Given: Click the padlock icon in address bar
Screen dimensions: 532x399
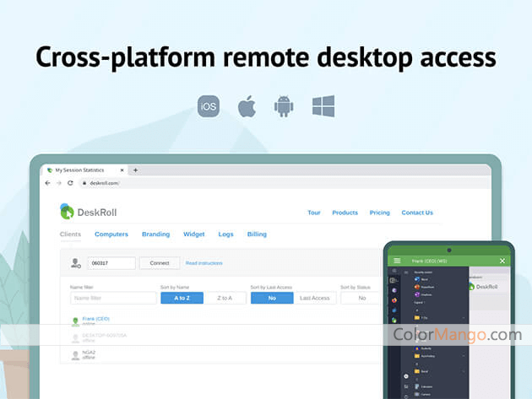Looking at the screenshot, I should [x=84, y=183].
